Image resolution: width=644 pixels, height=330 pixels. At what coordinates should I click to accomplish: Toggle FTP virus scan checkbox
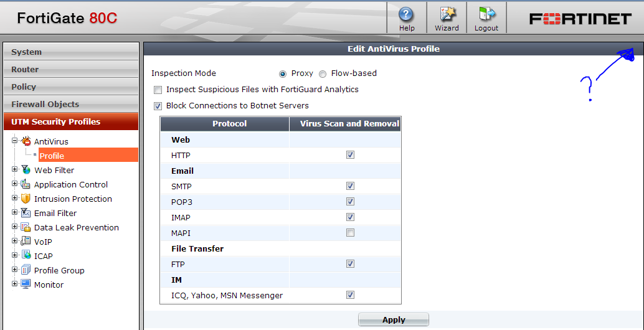pyautogui.click(x=350, y=263)
